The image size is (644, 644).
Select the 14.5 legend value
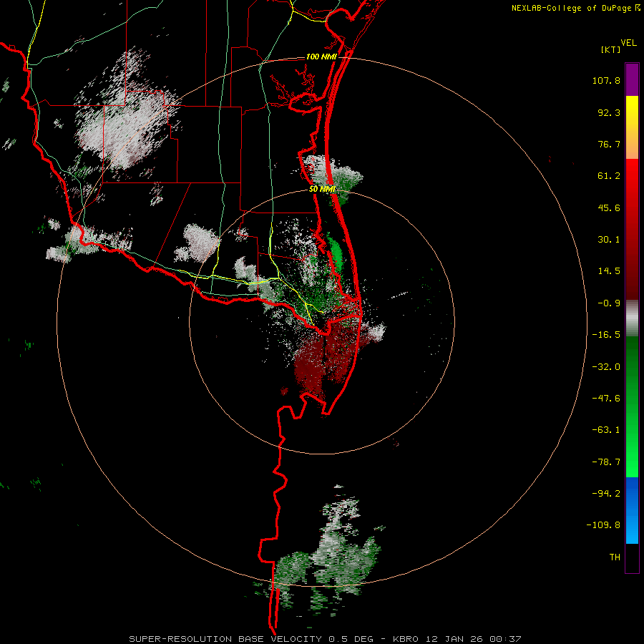click(x=609, y=271)
